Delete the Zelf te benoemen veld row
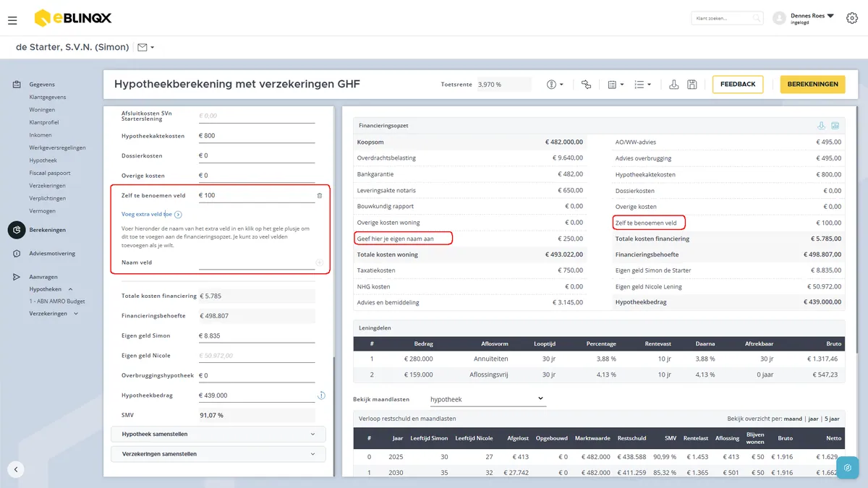 pos(320,195)
